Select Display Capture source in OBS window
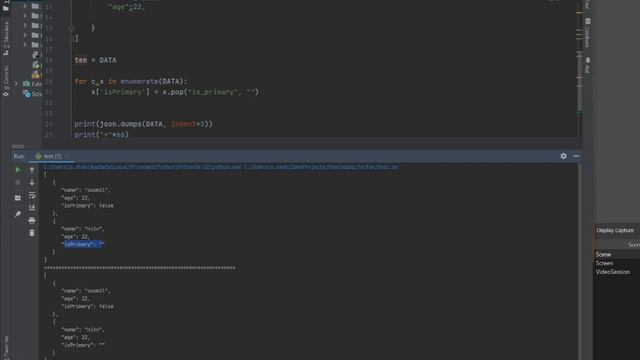The height and width of the screenshot is (360, 640). click(x=615, y=231)
